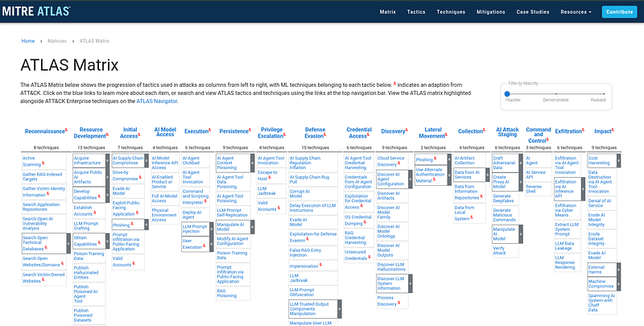Expand Obtain Capabilities sub-techniques handle
Image resolution: width=644 pixels, height=326 pixels.
pyautogui.click(x=108, y=241)
